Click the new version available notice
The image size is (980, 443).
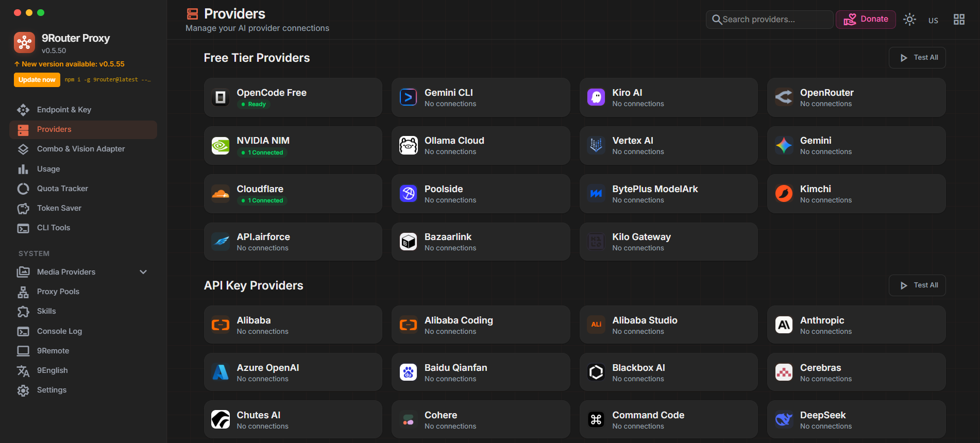pyautogui.click(x=70, y=64)
